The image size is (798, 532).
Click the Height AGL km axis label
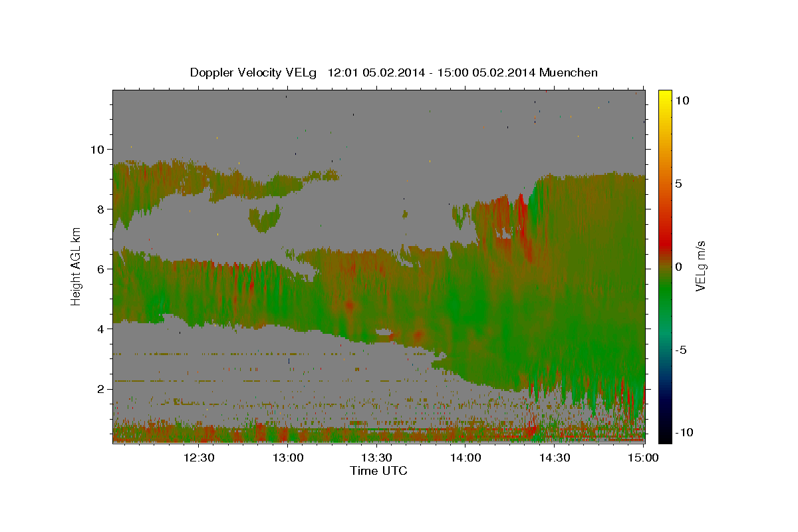[76, 266]
